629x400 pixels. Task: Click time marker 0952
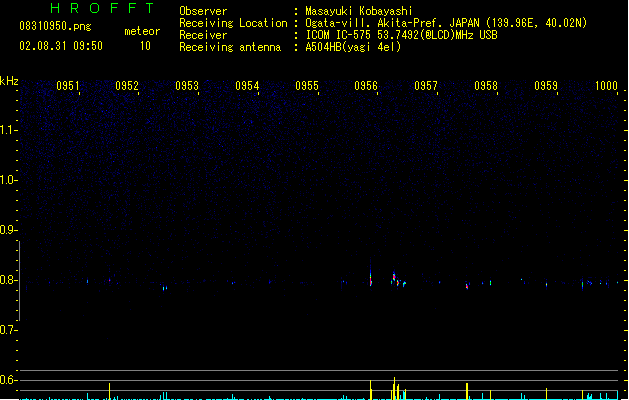point(127,86)
